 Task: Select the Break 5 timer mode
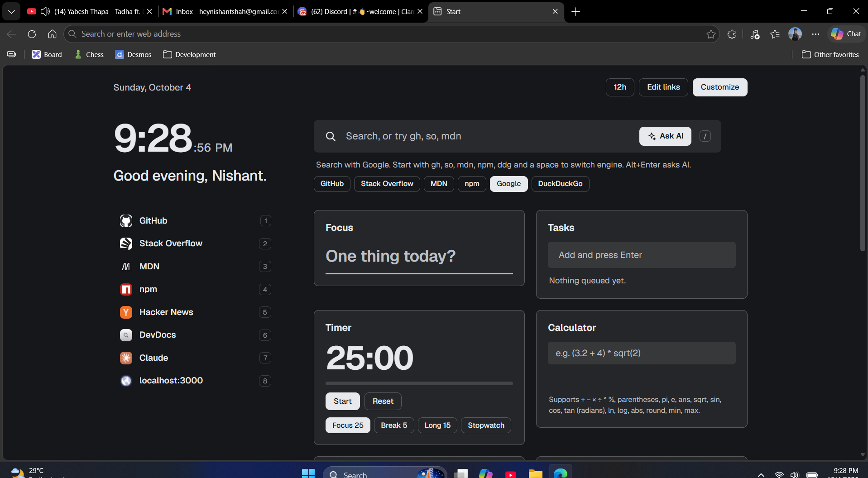coord(394,425)
